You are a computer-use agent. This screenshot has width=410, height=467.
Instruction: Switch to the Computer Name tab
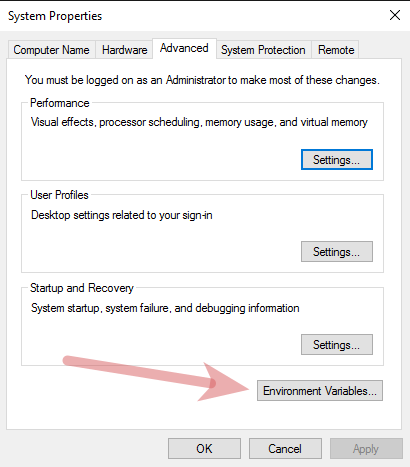[x=52, y=50]
